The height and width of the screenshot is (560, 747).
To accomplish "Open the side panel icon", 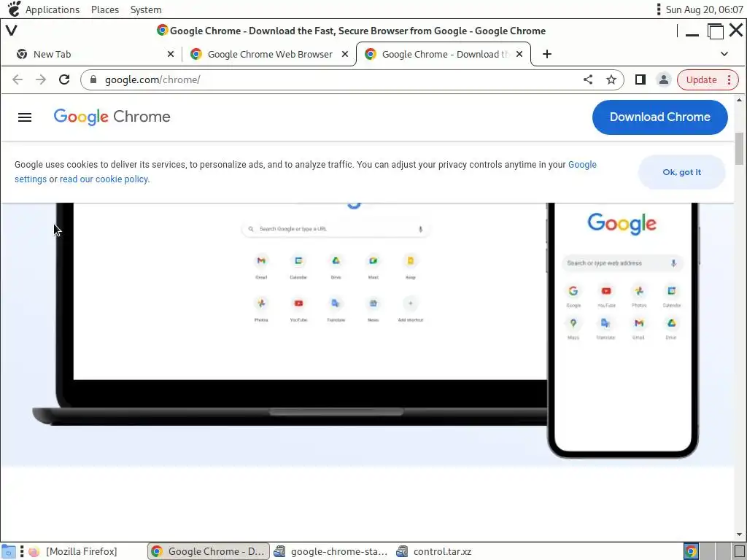I will [640, 79].
